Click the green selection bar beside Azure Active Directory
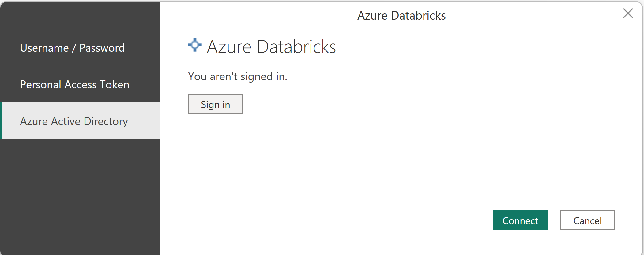 tap(1, 120)
